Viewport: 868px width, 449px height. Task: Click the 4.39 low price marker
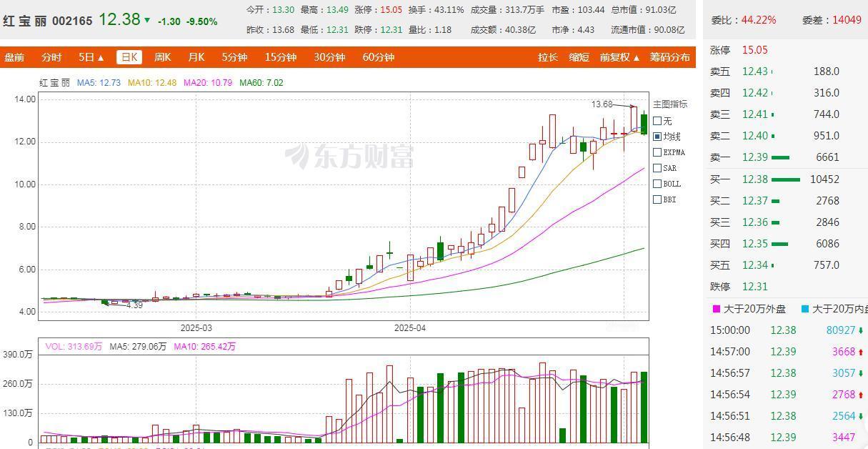click(x=134, y=305)
